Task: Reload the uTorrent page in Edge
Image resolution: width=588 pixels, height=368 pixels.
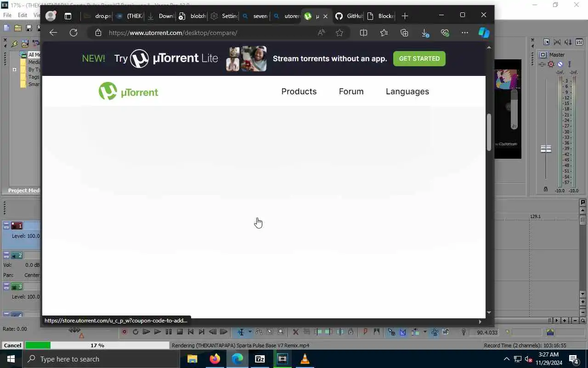Action: pos(73,33)
